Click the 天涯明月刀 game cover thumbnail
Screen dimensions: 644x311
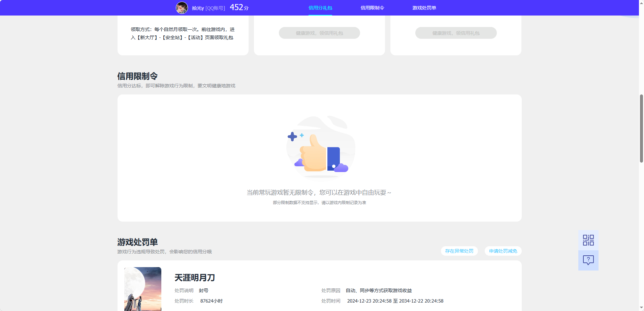pos(143,289)
